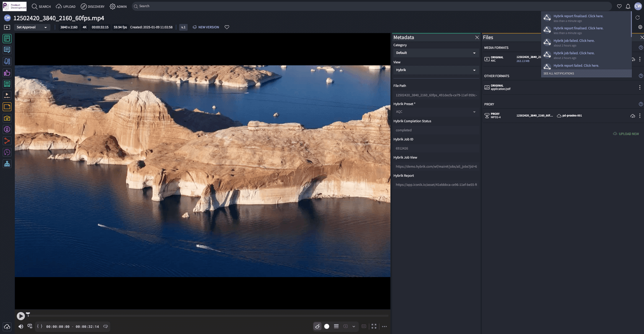Screen dimensions: 644x334
Task: Click the notifications bell icon
Action: click(x=628, y=6)
